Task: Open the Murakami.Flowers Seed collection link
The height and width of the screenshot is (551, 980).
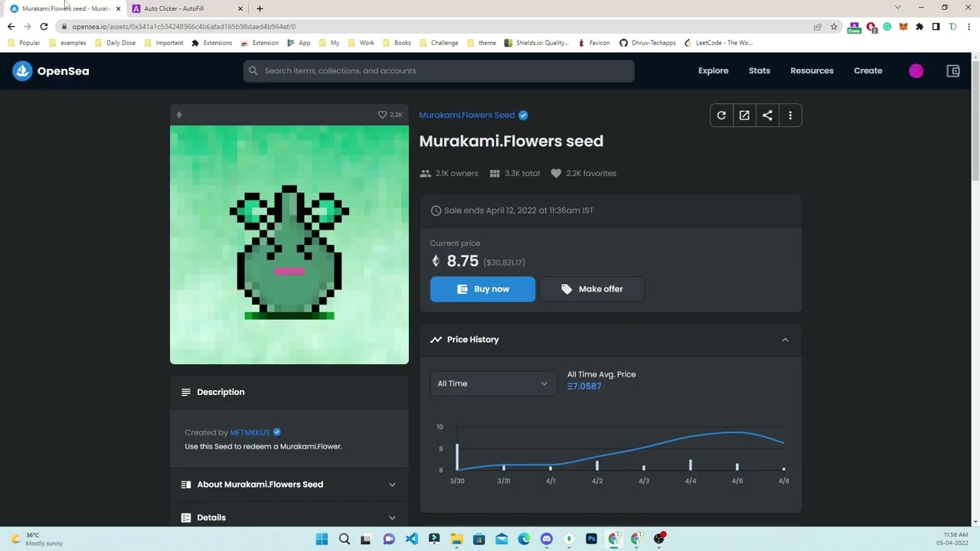Action: (466, 116)
